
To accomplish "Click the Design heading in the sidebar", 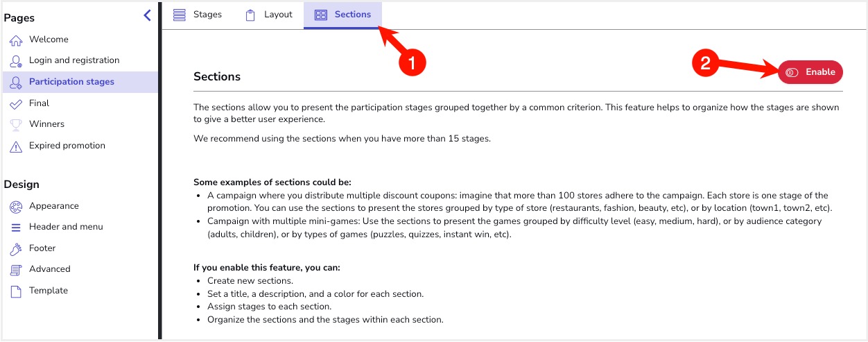I will point(21,185).
